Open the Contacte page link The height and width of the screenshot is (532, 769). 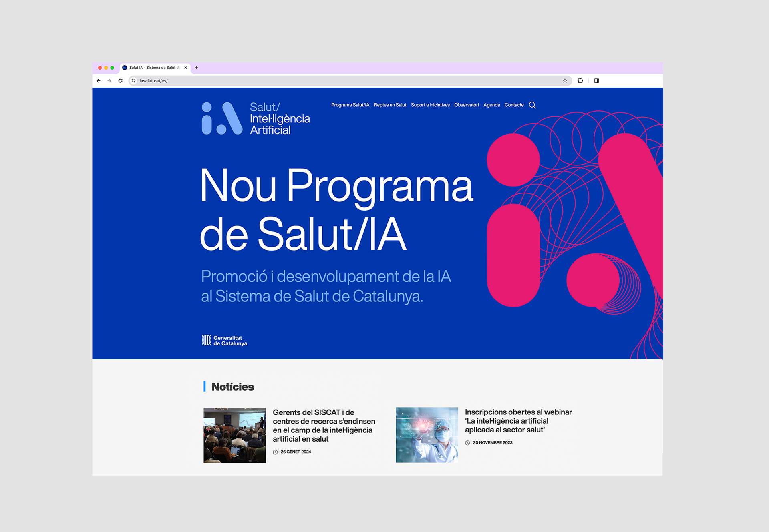tap(514, 105)
